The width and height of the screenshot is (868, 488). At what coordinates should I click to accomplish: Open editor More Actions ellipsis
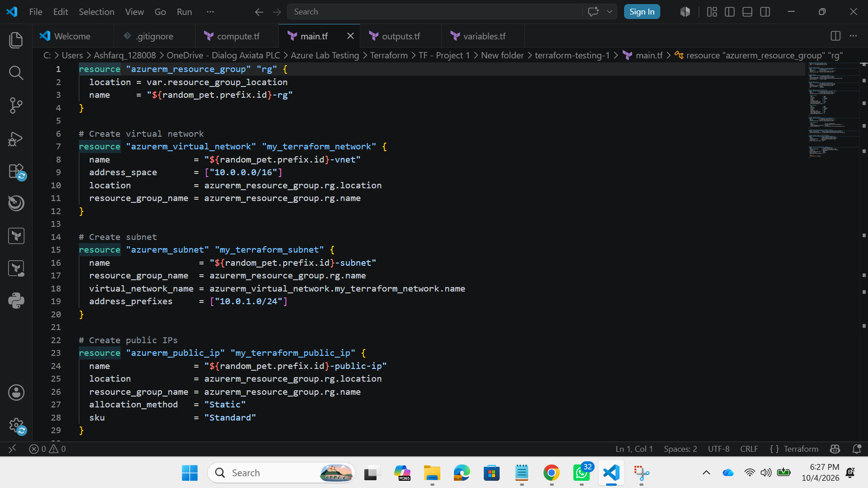click(x=853, y=36)
